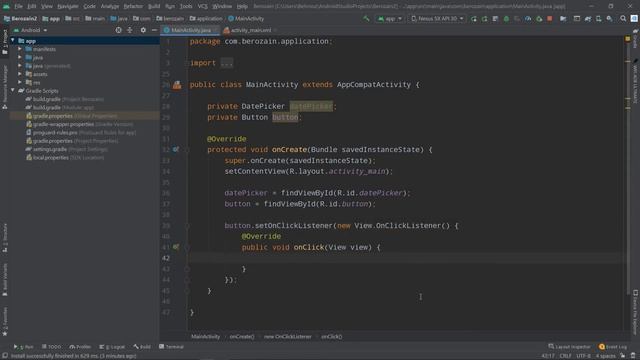Open the Refactor menu
Image resolution: width=640 pixels, height=360 pixels.
[133, 6]
